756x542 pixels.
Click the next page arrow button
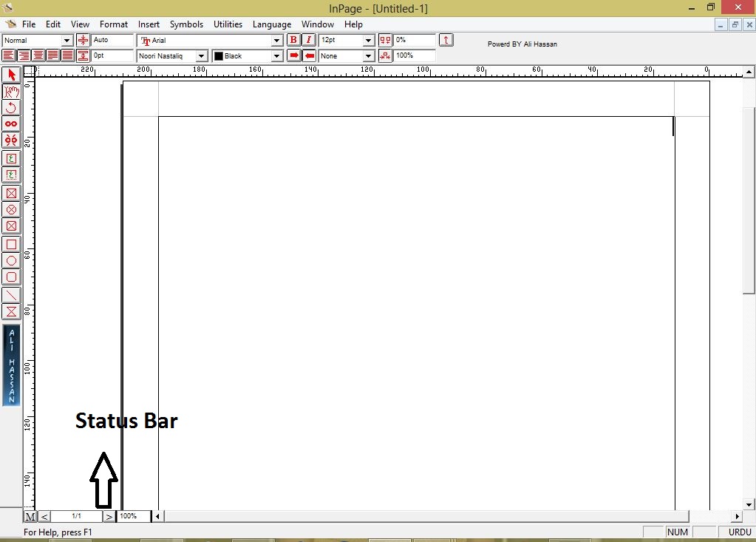point(109,516)
